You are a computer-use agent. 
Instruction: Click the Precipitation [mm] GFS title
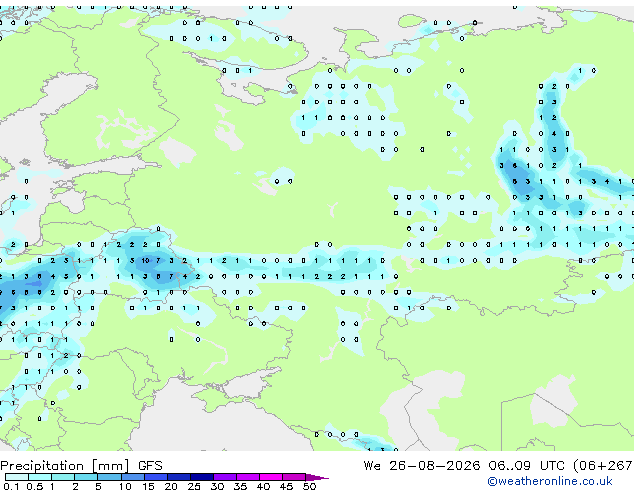pos(81,466)
